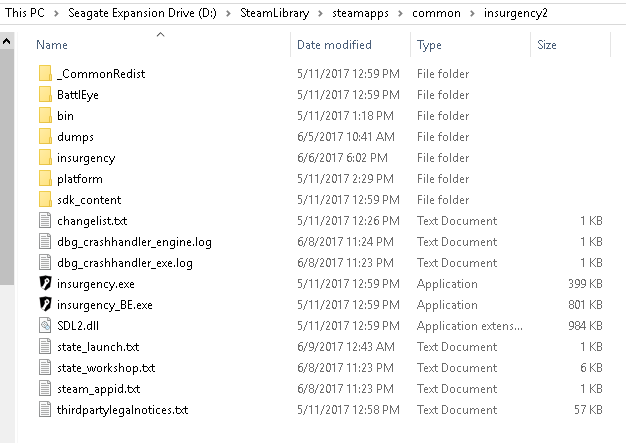Click the dbg_crashhandler_engine.log file icon
Screen dimensions: 626x443
click(44, 242)
